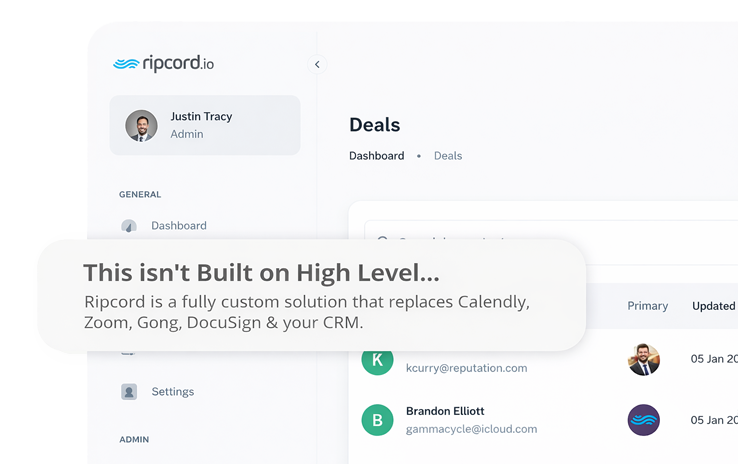The height and width of the screenshot is (464, 738).
Task: Sort by the Updated column header
Action: point(714,306)
